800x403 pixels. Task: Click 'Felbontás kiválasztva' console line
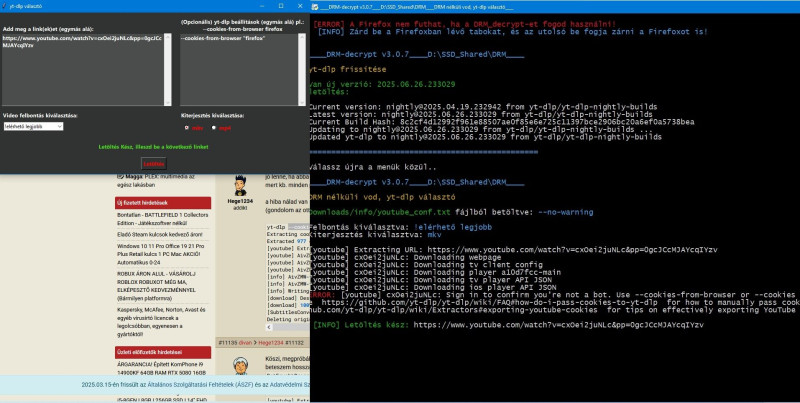401,227
